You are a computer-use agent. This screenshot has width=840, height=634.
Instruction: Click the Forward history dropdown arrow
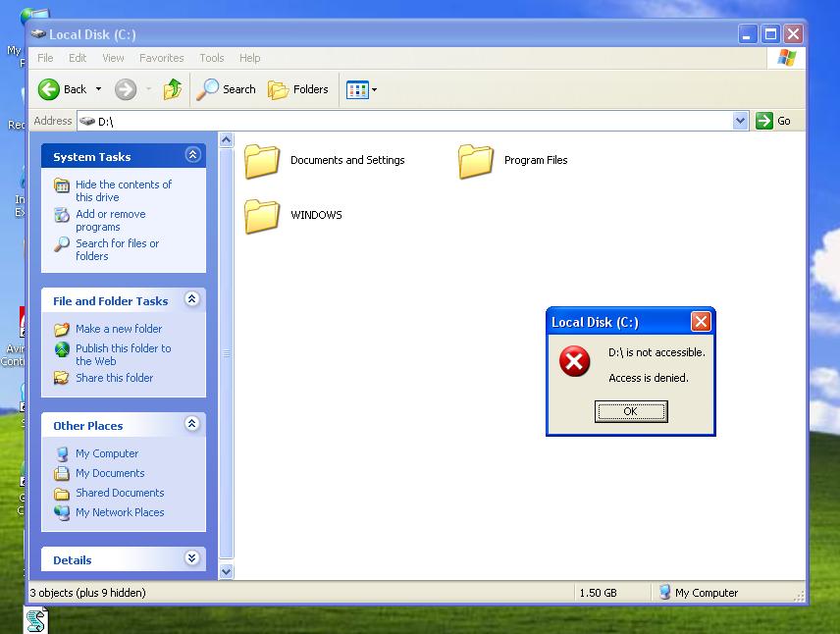(x=149, y=89)
